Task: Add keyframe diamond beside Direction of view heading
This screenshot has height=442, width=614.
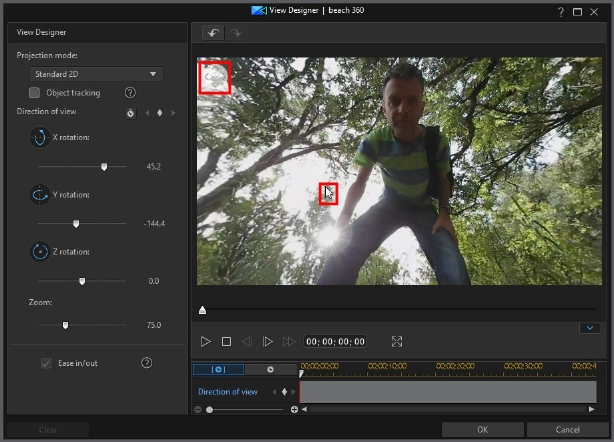Action: [x=159, y=113]
